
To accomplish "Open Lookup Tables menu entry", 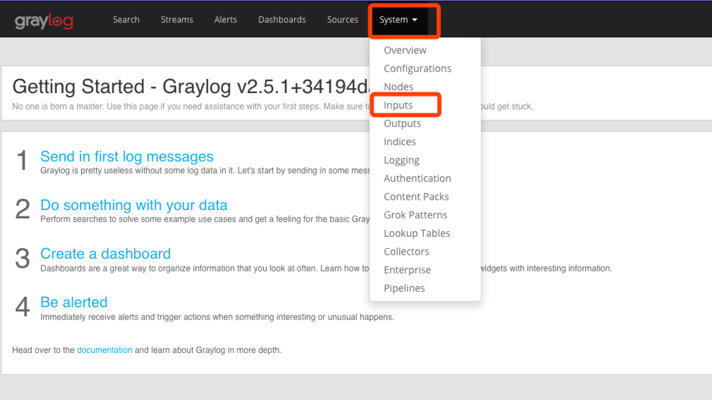I will [417, 233].
